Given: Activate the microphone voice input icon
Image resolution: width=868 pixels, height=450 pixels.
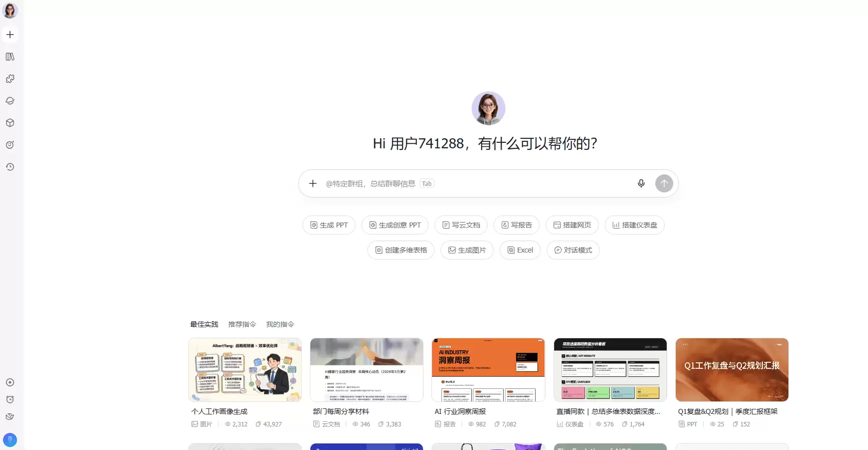Looking at the screenshot, I should (x=641, y=183).
